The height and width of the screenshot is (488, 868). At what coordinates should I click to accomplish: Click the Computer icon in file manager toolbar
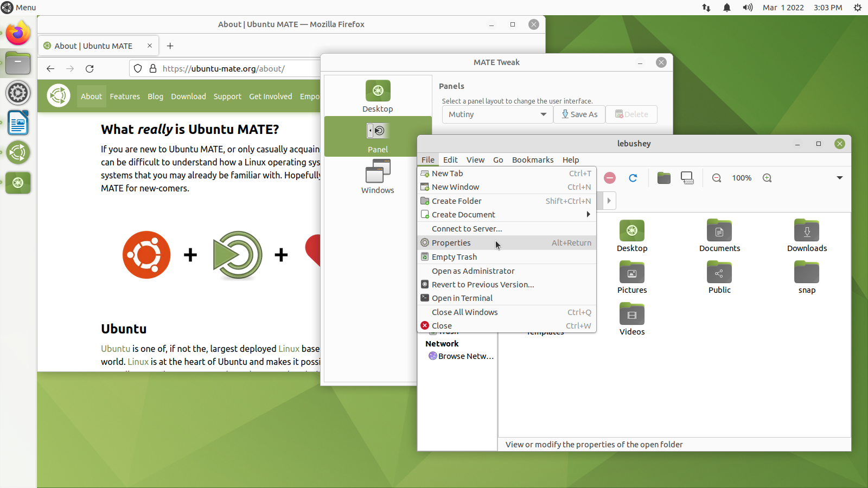[687, 178]
